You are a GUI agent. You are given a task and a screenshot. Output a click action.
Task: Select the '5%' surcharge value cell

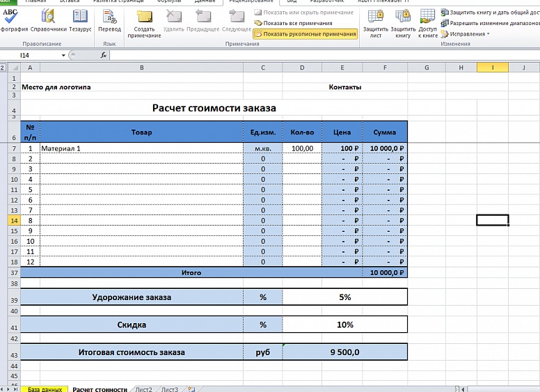point(344,297)
